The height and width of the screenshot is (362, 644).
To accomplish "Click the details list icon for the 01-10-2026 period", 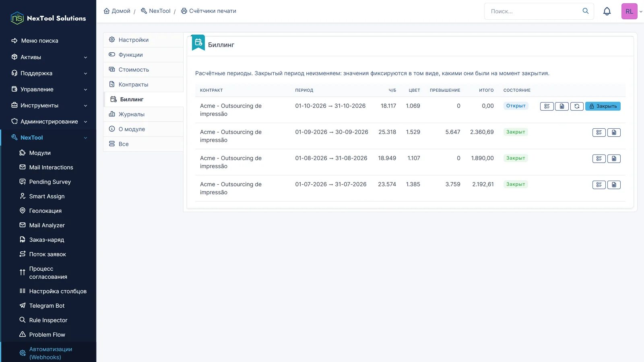I will coord(547,106).
